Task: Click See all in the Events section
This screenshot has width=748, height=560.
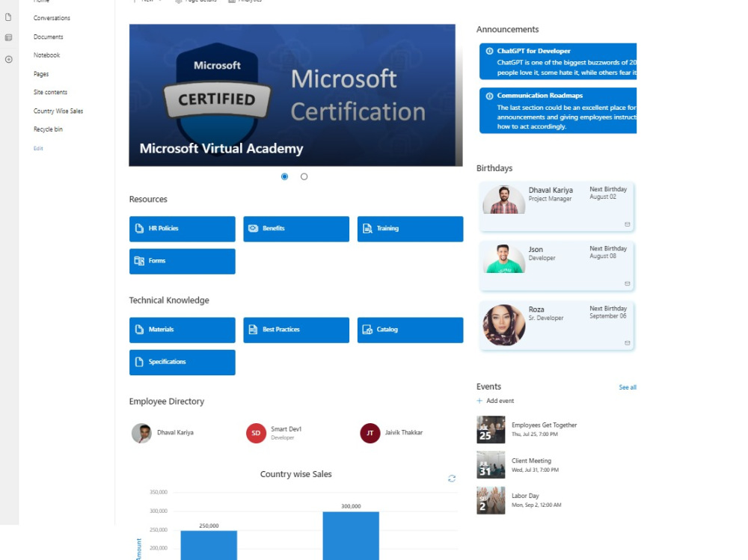Action: (x=628, y=387)
